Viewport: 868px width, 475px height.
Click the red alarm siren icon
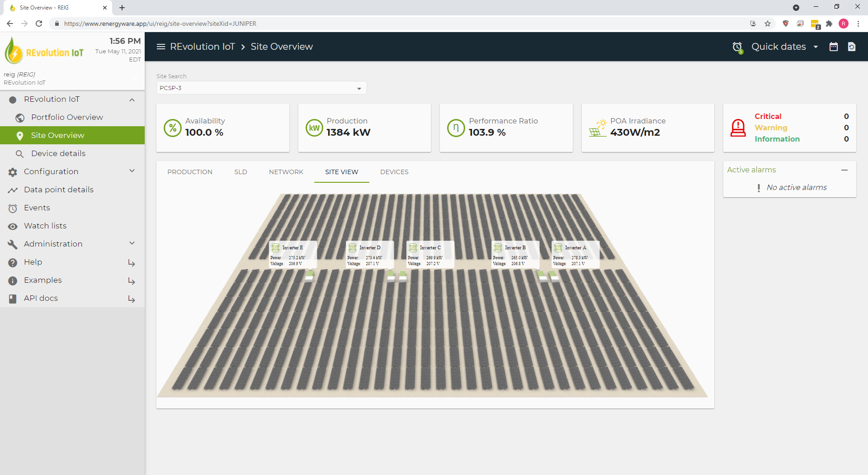[x=738, y=128]
